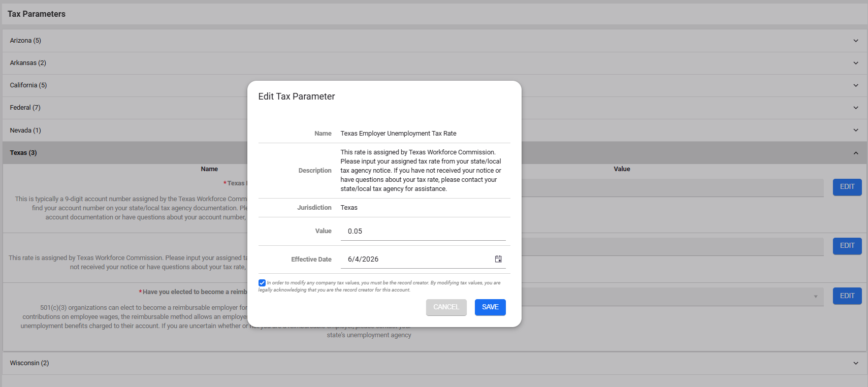
Task: Save the edited tax parameter
Action: tap(490, 307)
